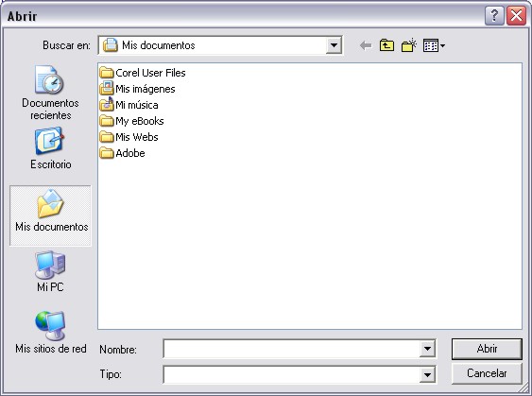This screenshot has height=396, width=532.
Task: Click the Cancelar button
Action: click(x=487, y=373)
